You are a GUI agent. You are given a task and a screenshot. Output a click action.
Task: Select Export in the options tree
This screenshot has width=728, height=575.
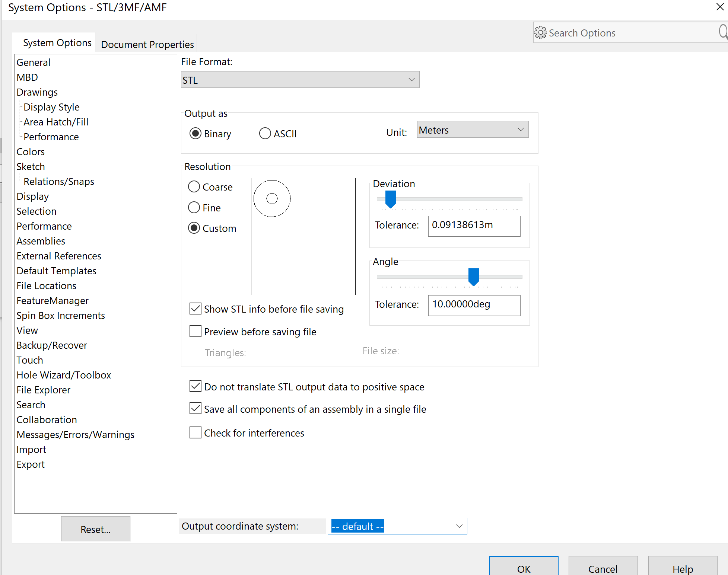tap(31, 464)
